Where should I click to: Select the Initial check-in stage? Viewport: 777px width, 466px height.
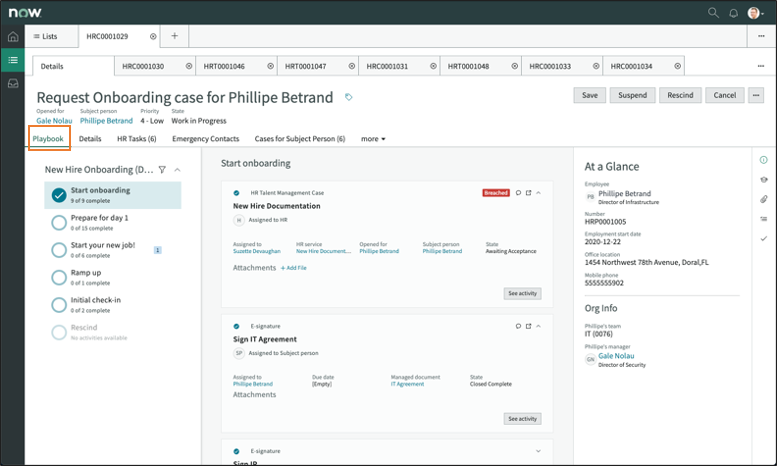coord(113,305)
